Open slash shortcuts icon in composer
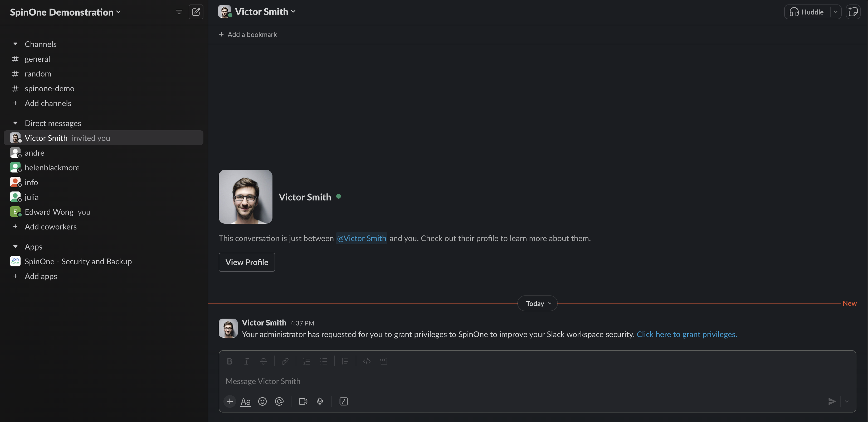Screen dimensions: 868x422 343,401
